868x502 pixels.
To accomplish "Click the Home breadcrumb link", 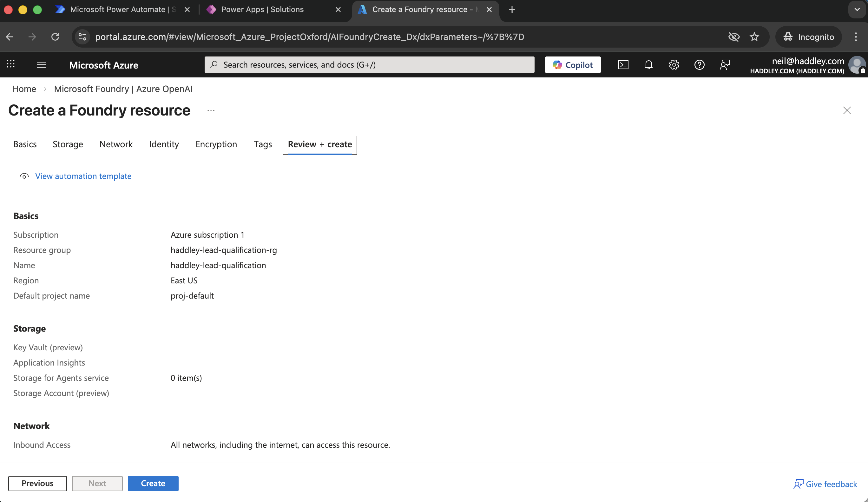I will (24, 89).
